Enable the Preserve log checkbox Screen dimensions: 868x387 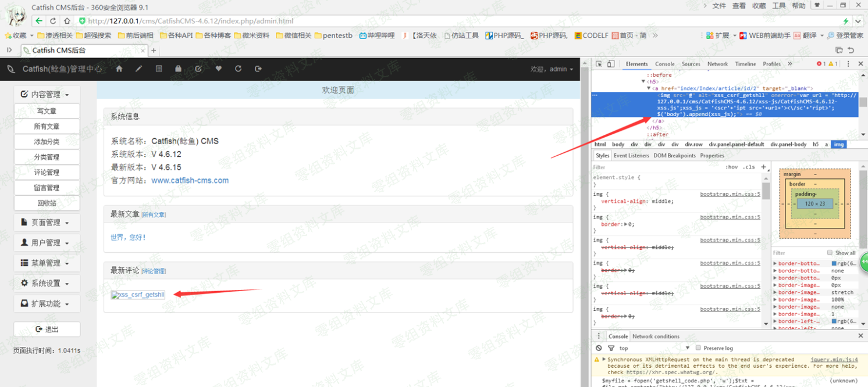tap(698, 348)
